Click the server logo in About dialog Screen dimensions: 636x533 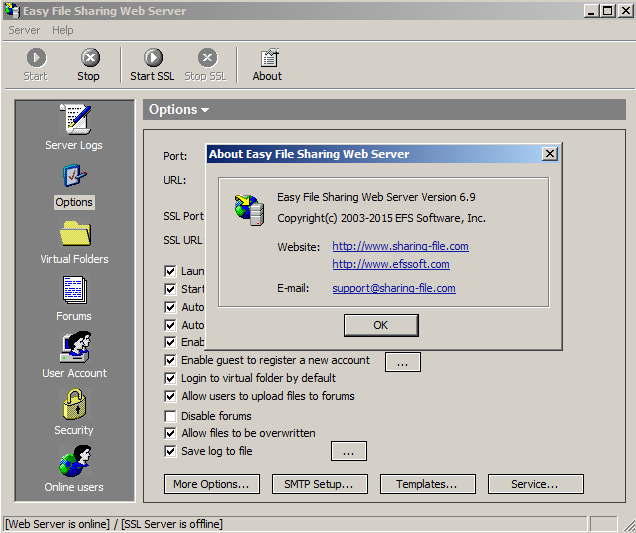(x=249, y=210)
